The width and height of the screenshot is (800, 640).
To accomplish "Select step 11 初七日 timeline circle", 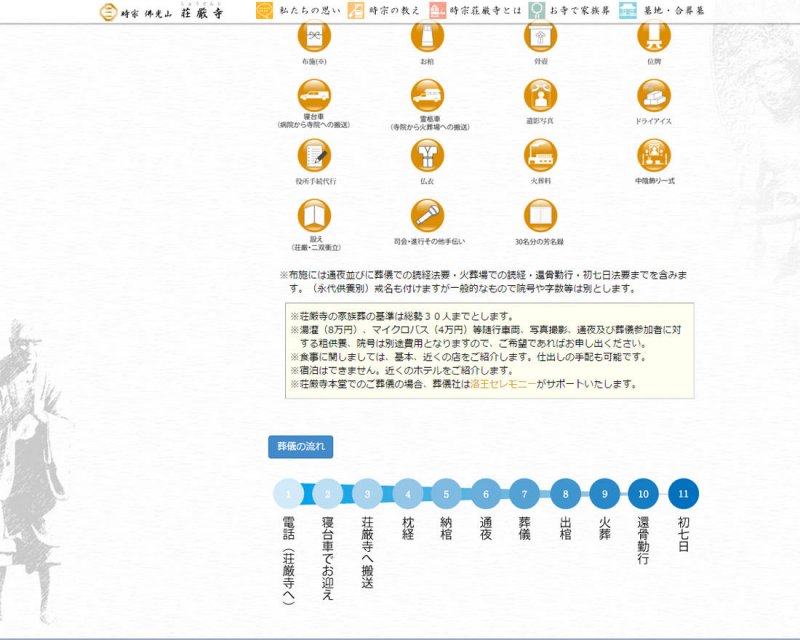I will pyautogui.click(x=683, y=493).
